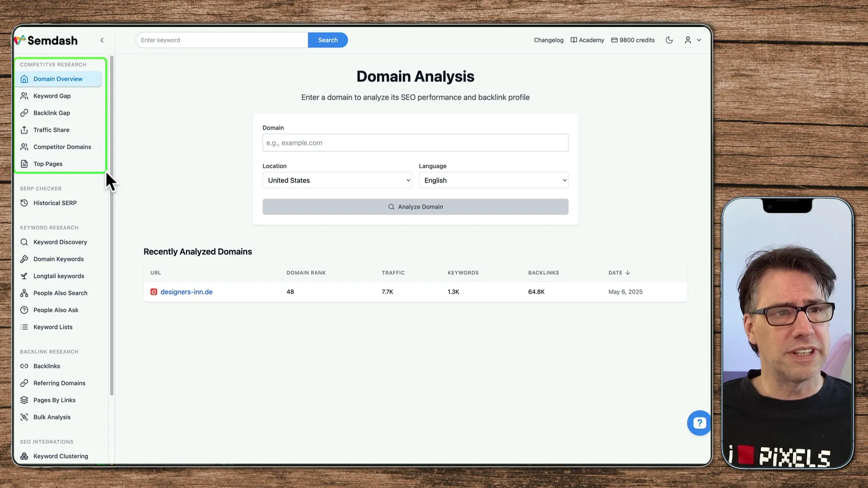Viewport: 868px width, 488px height.
Task: Open the designers-inn.de link
Action: pyautogui.click(x=186, y=291)
